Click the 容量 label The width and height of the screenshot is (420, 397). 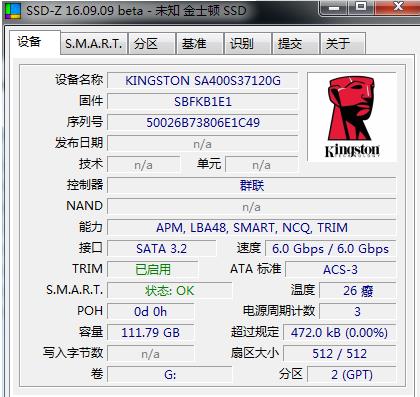pos(91,332)
